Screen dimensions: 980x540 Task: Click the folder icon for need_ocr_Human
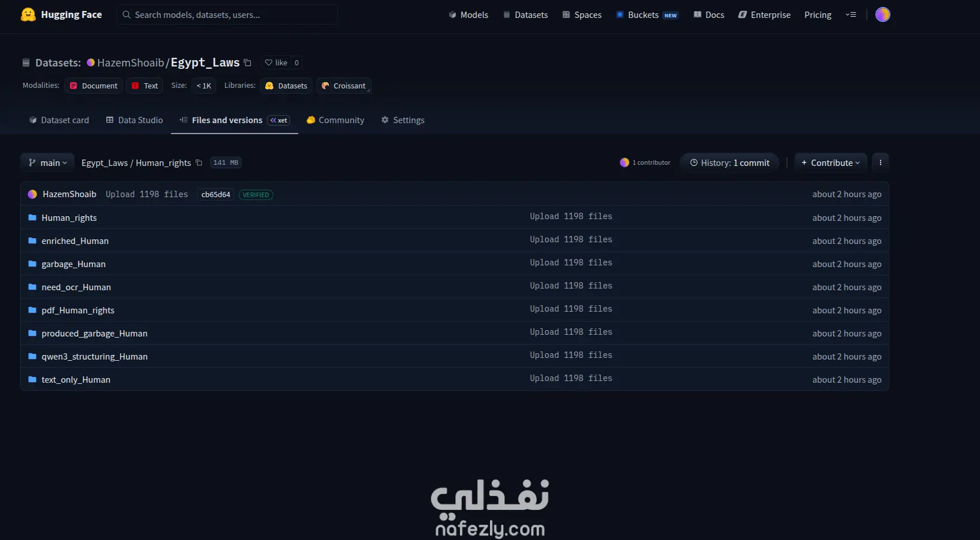(32, 287)
